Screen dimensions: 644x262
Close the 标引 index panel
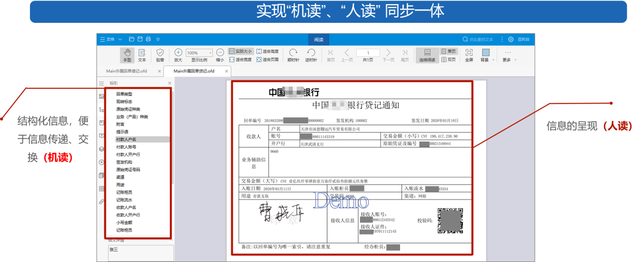tap(170, 83)
